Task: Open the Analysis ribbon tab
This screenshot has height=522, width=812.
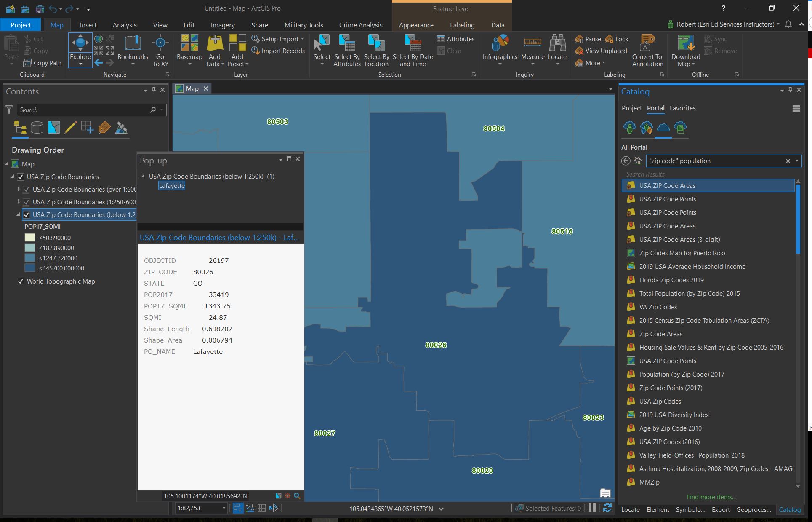Action: pos(125,25)
